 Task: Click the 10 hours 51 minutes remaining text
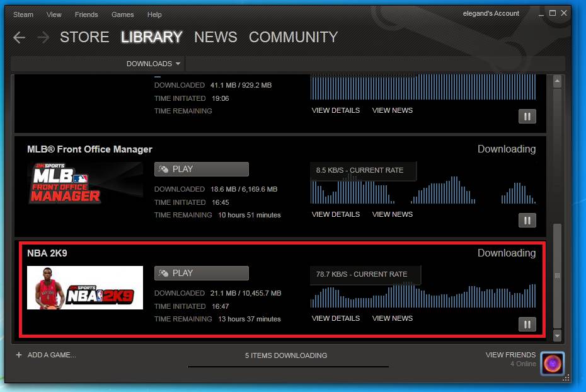click(x=250, y=216)
